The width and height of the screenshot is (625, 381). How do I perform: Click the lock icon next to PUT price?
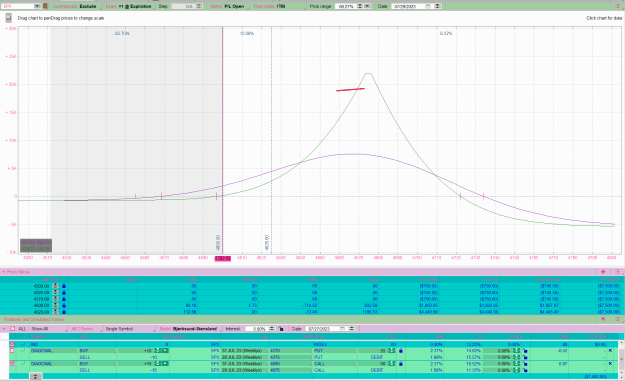point(401,351)
